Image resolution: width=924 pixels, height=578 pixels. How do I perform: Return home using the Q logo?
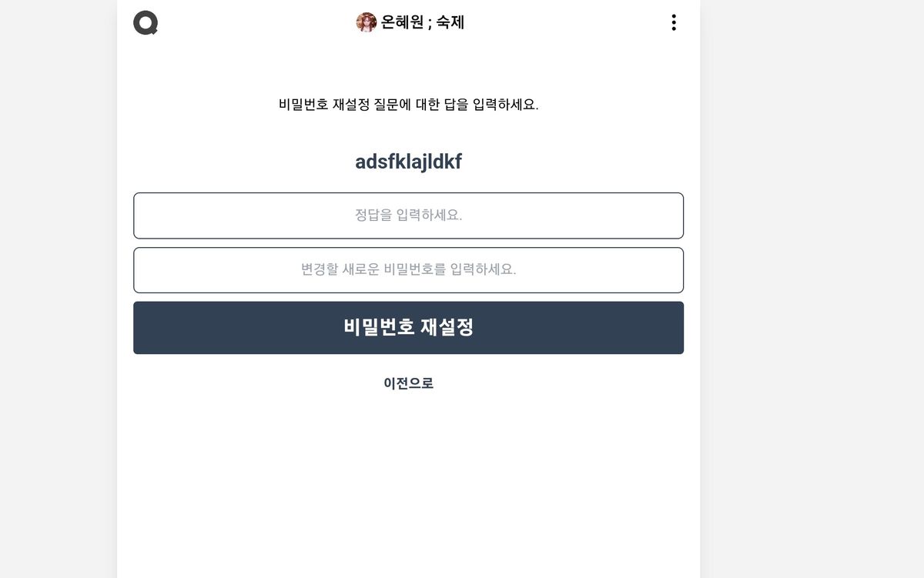pyautogui.click(x=146, y=22)
